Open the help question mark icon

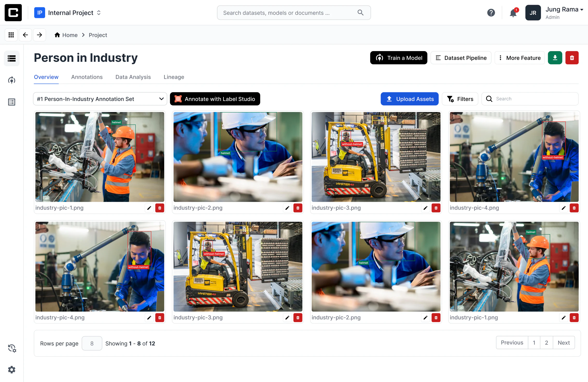coord(491,13)
